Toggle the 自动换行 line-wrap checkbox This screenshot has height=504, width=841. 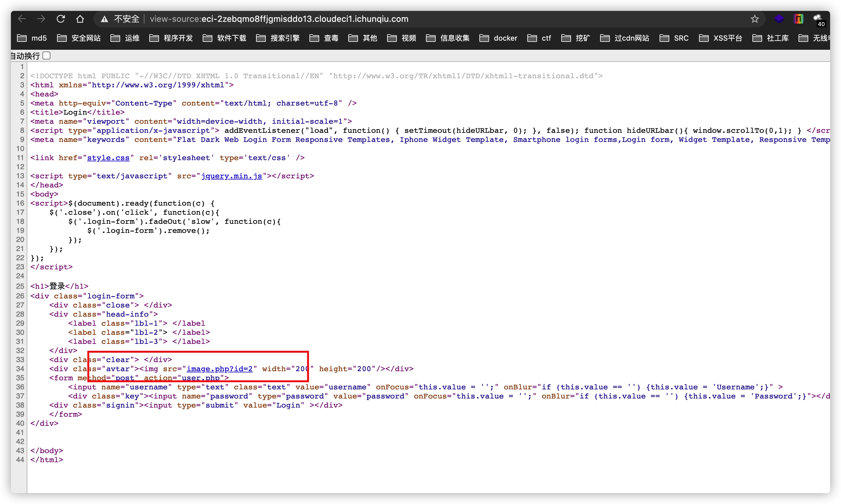coord(47,56)
